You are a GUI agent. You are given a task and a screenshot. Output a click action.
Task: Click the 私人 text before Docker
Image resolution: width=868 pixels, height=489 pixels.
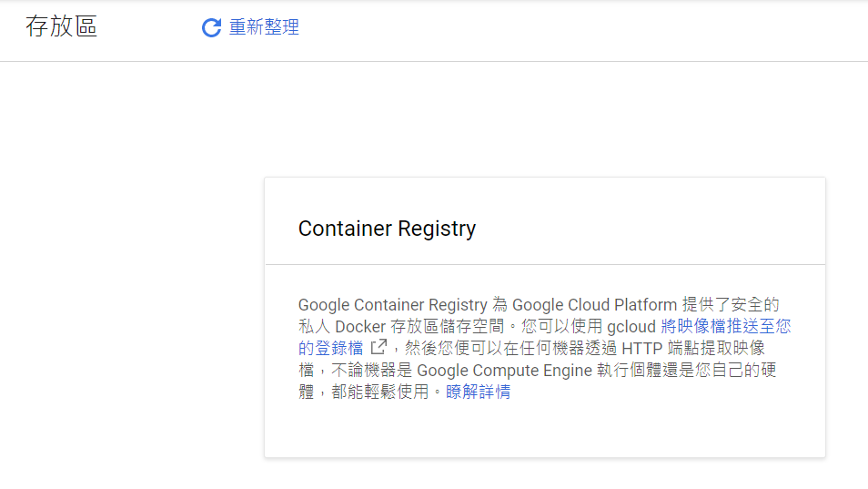pyautogui.click(x=315, y=327)
